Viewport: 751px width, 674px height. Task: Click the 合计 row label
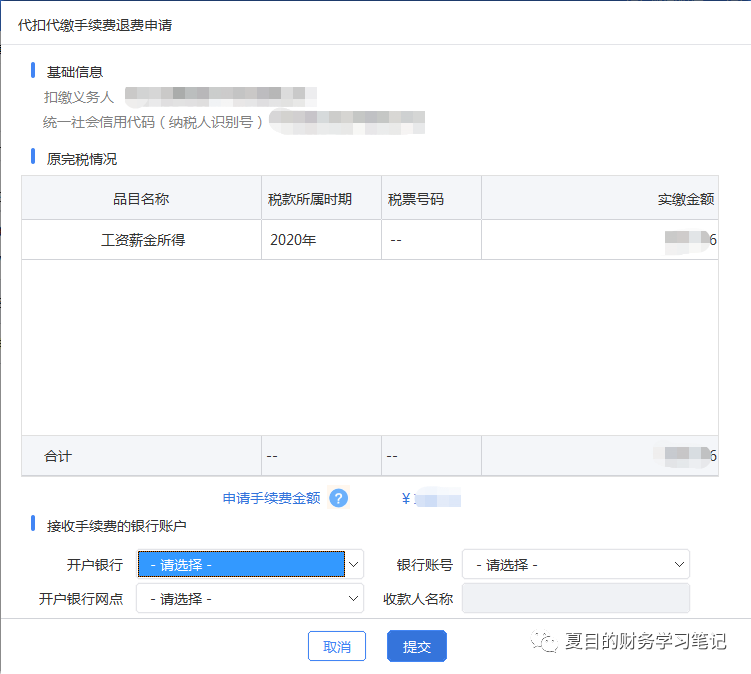tap(58, 456)
